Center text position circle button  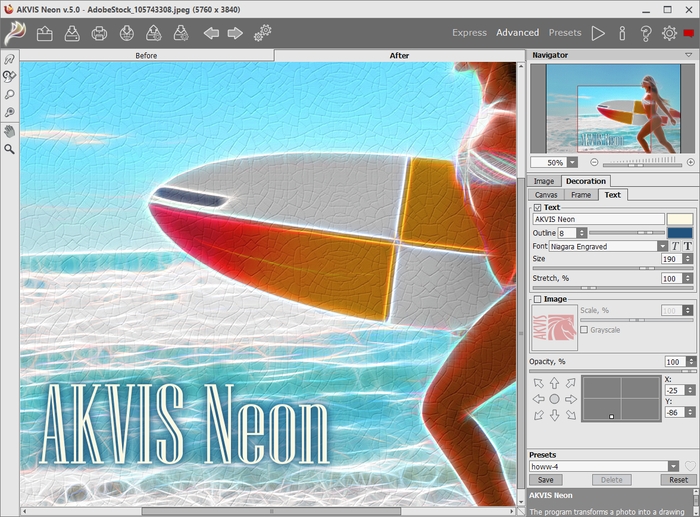click(x=554, y=399)
